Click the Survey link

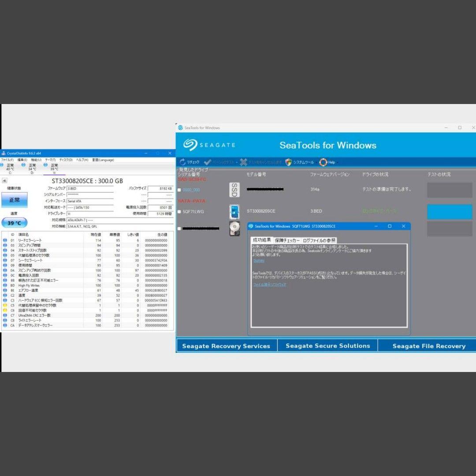259,260
